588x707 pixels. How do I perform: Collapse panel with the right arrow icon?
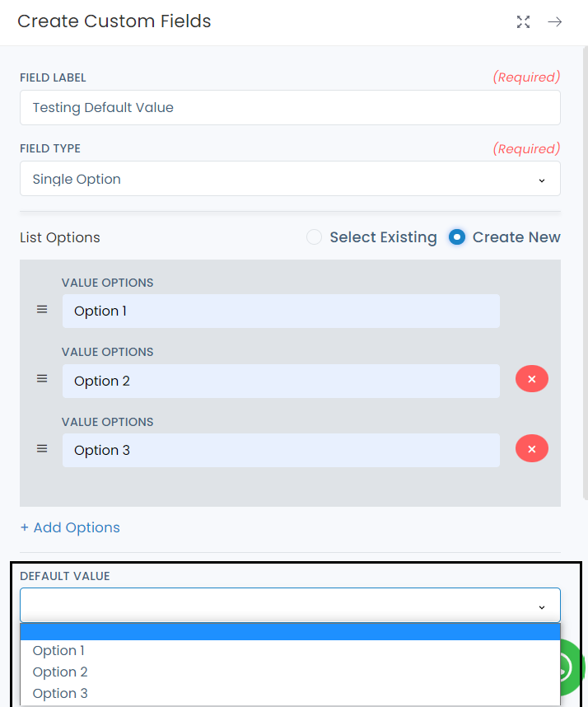[x=555, y=22]
